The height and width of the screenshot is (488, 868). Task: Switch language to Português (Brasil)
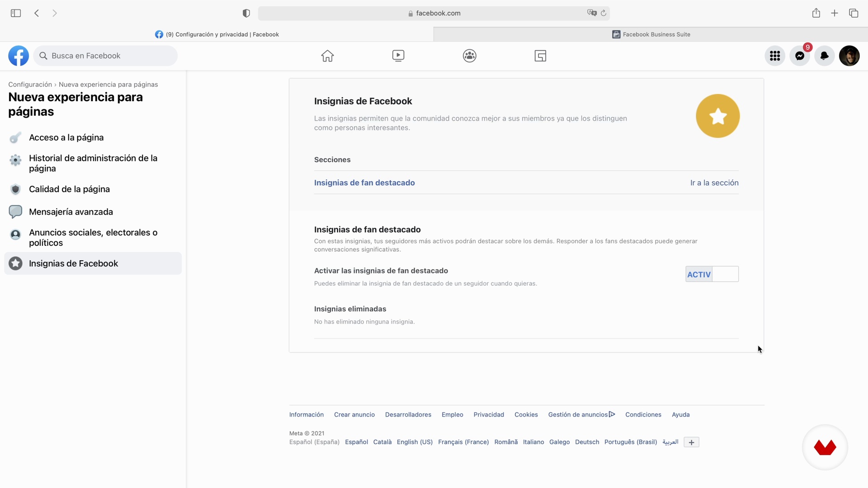tap(631, 442)
